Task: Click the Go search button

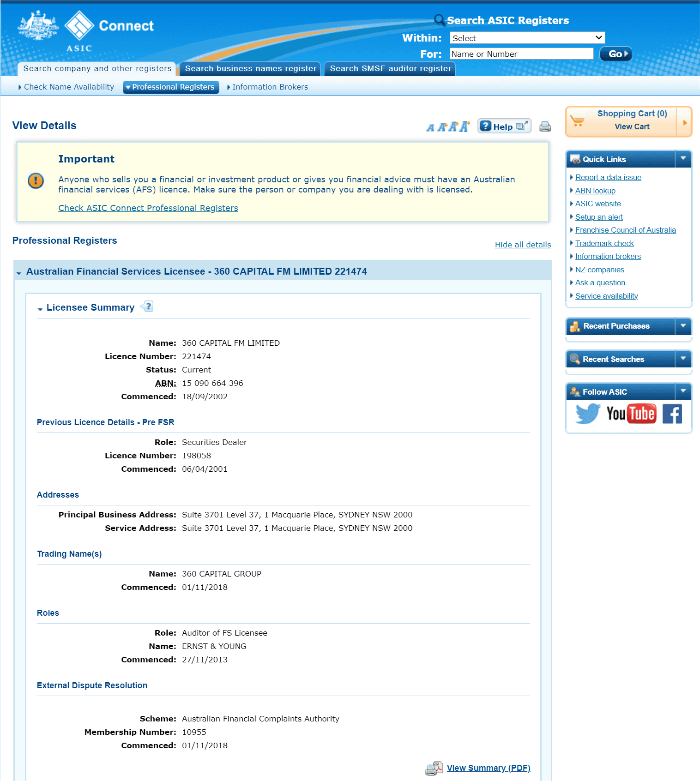Action: pos(616,54)
